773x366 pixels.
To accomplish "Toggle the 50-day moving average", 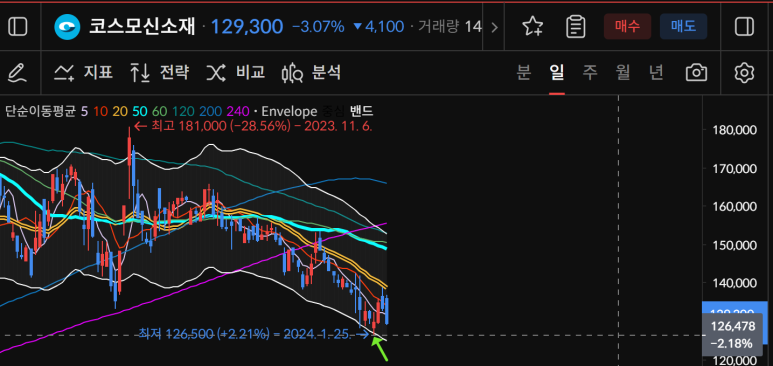I will coord(140,111).
